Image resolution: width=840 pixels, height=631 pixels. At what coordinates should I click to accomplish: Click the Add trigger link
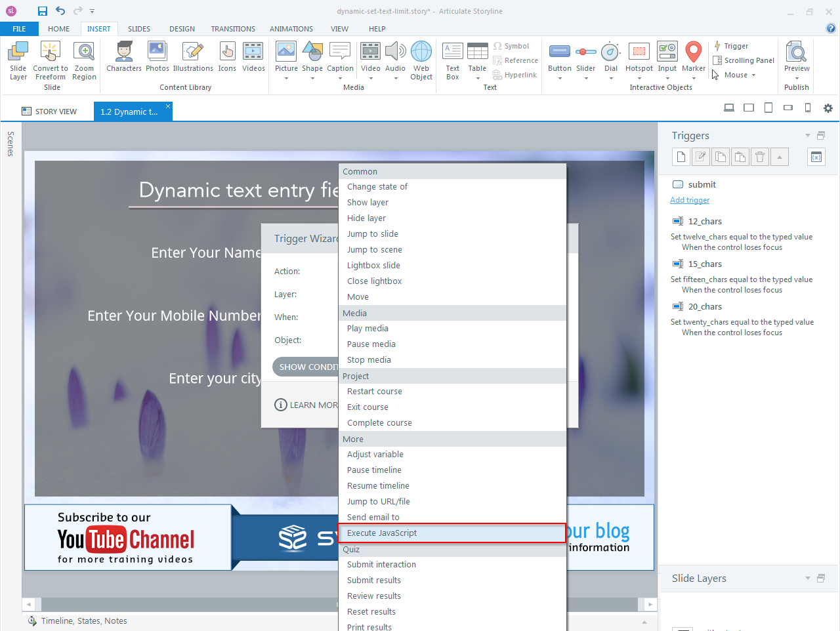690,200
